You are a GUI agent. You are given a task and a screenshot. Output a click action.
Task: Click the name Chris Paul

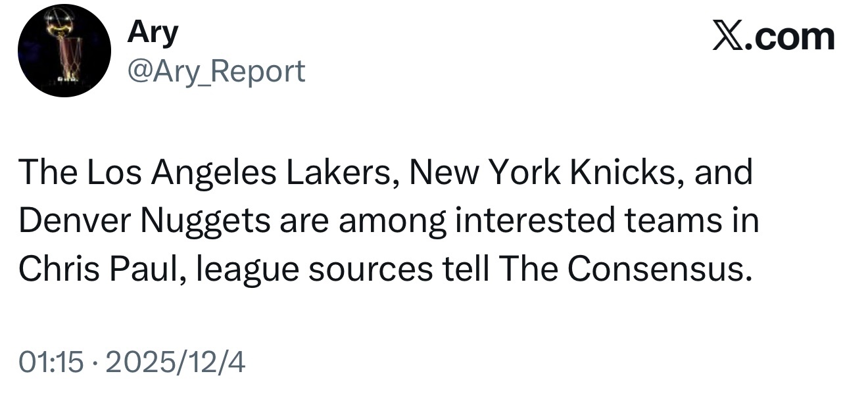[97, 269]
